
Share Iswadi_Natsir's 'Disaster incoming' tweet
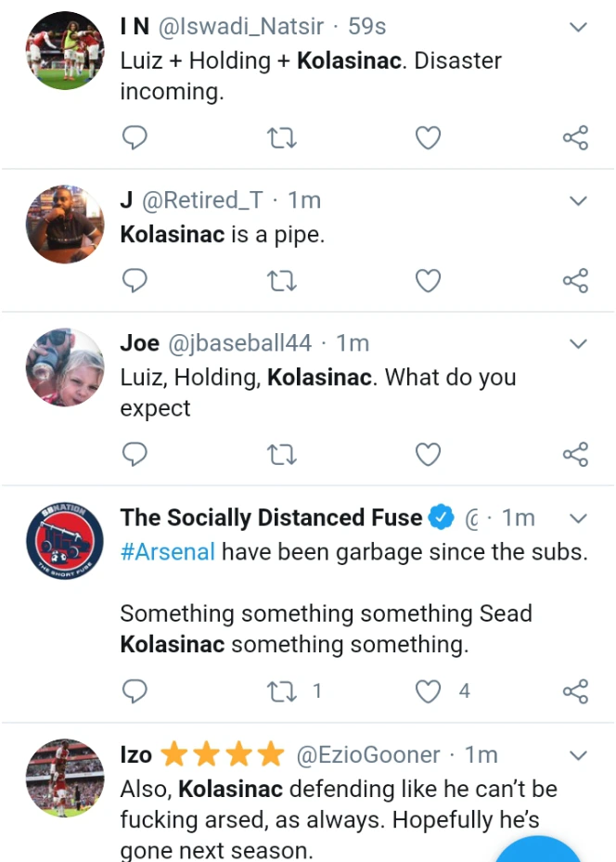[x=575, y=138]
